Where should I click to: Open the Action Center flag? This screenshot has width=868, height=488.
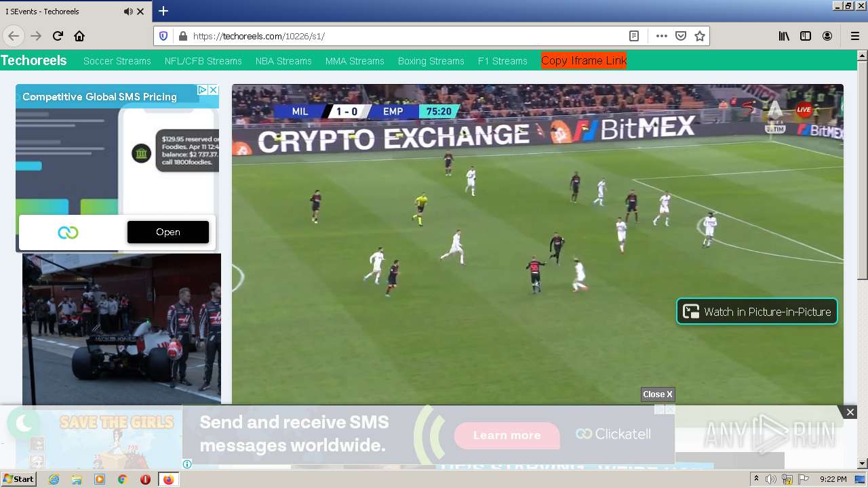point(803,479)
